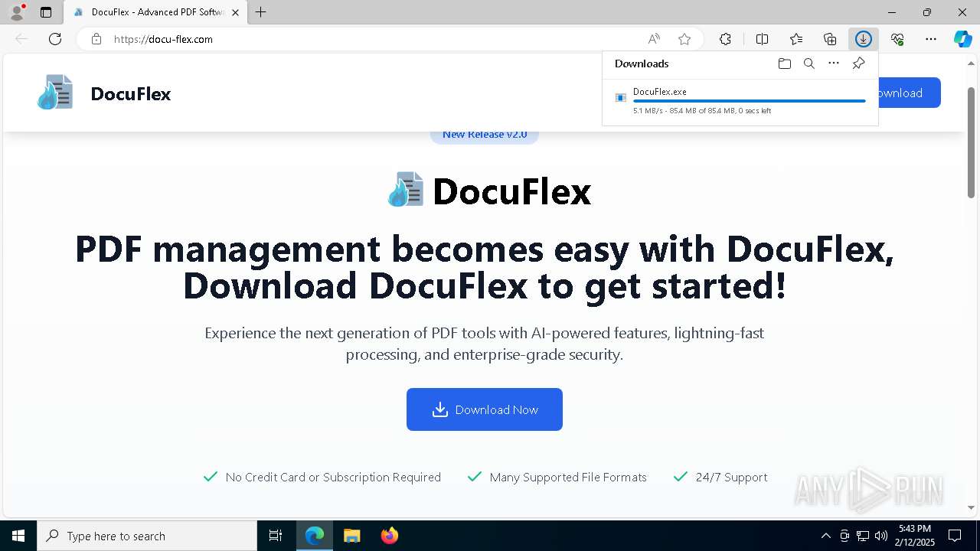The height and width of the screenshot is (551, 980).
Task: Open the Copilot sidebar icon
Action: (x=962, y=39)
